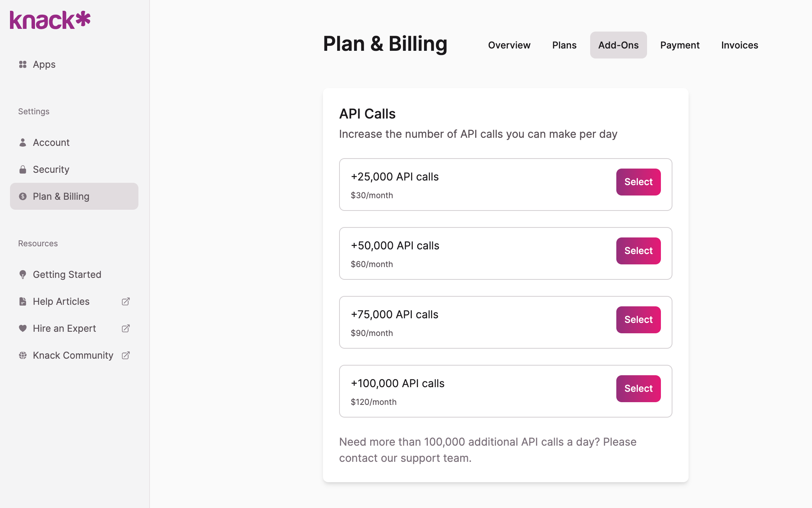Click the Plan & Billing dollar icon
812x508 pixels.
pyautogui.click(x=23, y=196)
